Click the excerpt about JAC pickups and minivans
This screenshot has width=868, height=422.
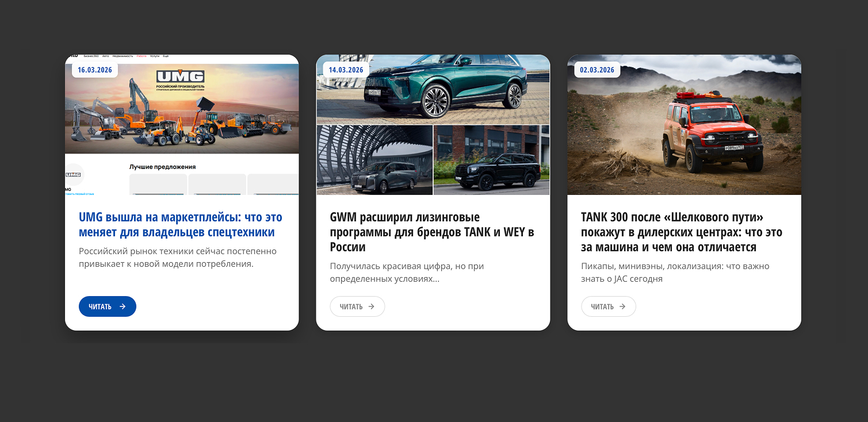coord(675,273)
